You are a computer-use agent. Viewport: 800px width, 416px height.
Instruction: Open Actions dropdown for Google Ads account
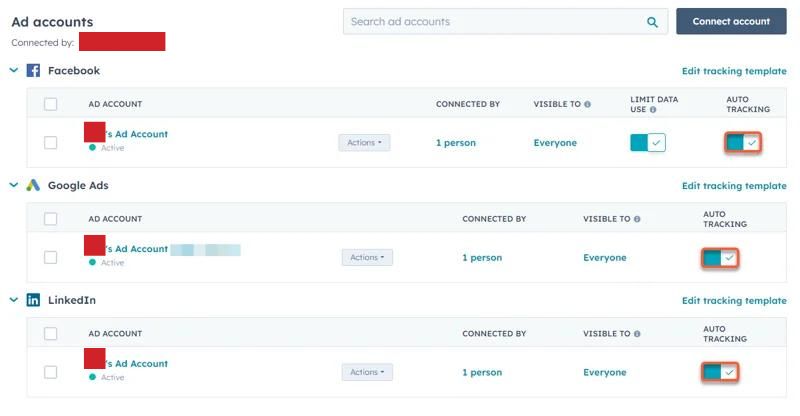pyautogui.click(x=367, y=257)
